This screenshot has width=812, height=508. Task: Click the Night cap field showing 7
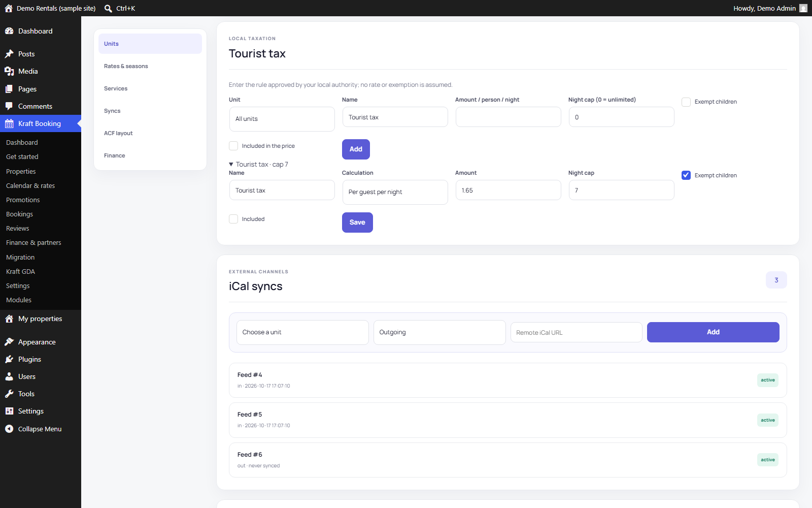[621, 190]
